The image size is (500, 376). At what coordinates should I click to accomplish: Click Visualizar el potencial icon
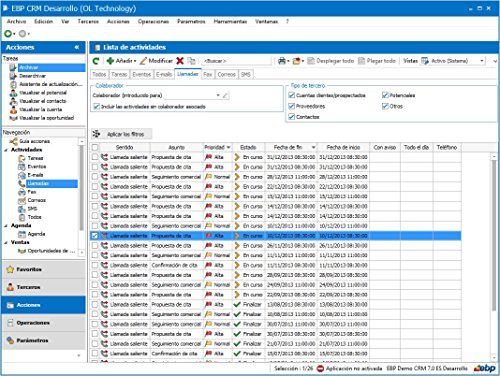coord(13,92)
